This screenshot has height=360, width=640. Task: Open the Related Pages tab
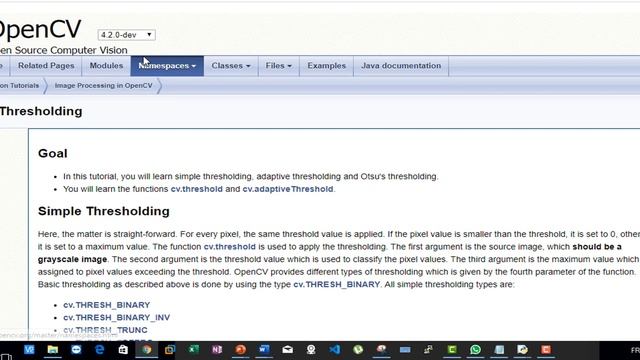click(x=46, y=66)
